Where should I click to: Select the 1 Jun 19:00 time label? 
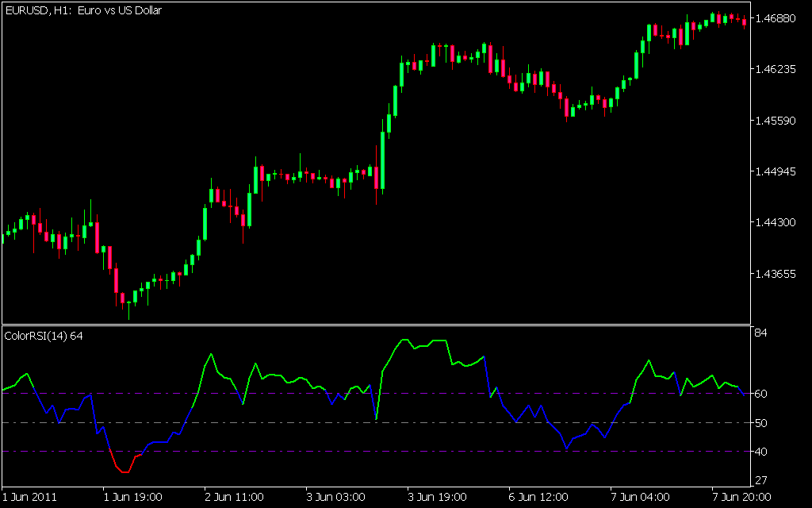click(x=136, y=498)
